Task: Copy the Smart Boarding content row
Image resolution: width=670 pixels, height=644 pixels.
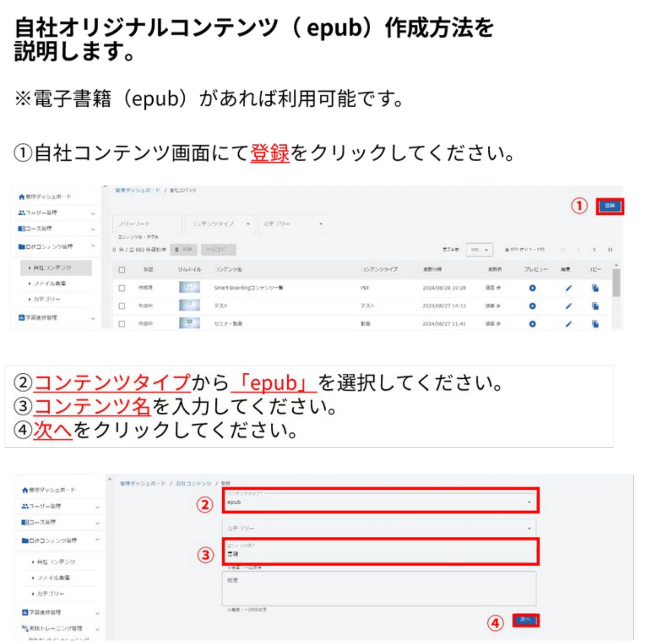Action: pos(595,288)
